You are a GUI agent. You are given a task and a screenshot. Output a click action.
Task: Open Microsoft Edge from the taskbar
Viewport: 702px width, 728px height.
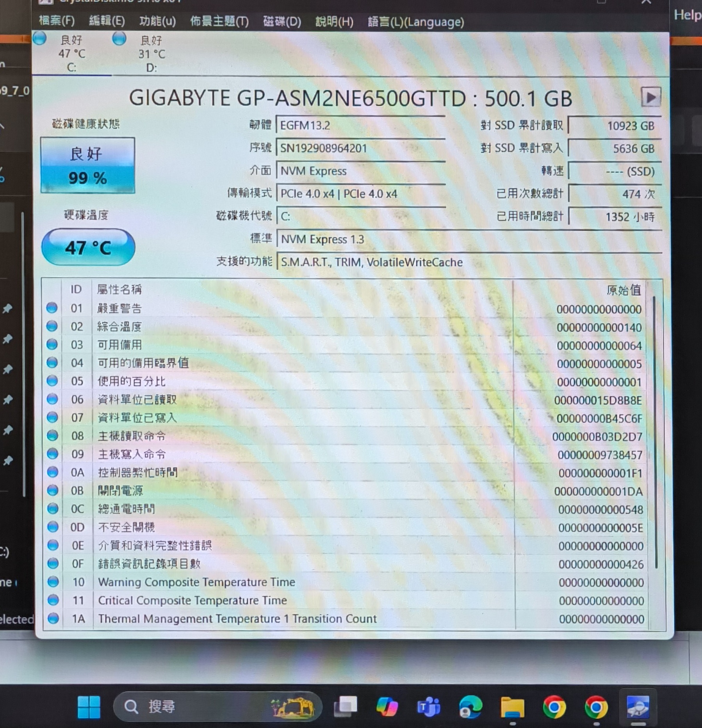(x=470, y=707)
